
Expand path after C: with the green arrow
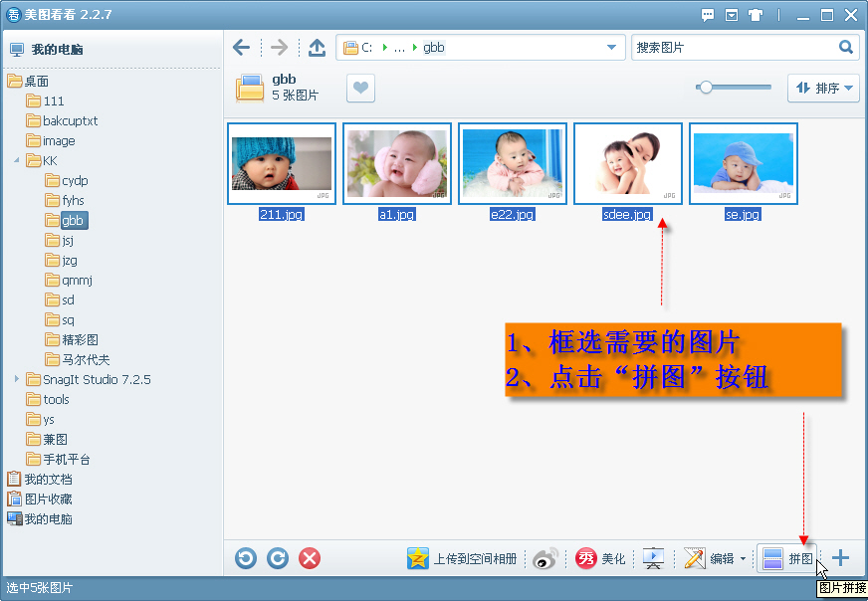point(385,48)
